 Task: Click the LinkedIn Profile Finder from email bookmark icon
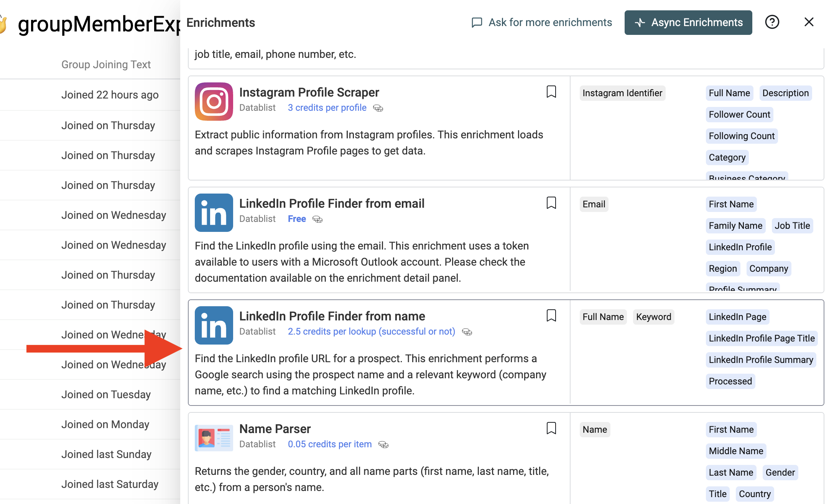point(551,203)
